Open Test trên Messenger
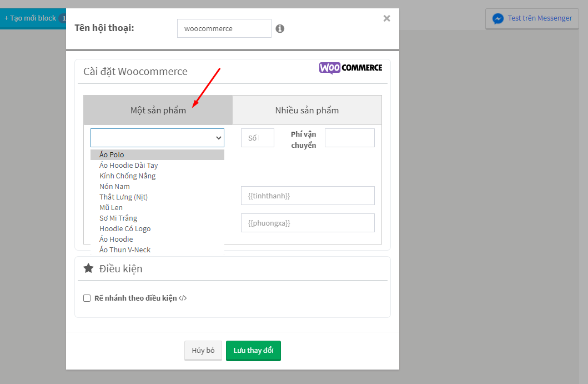This screenshot has height=384, width=588. 532,18
